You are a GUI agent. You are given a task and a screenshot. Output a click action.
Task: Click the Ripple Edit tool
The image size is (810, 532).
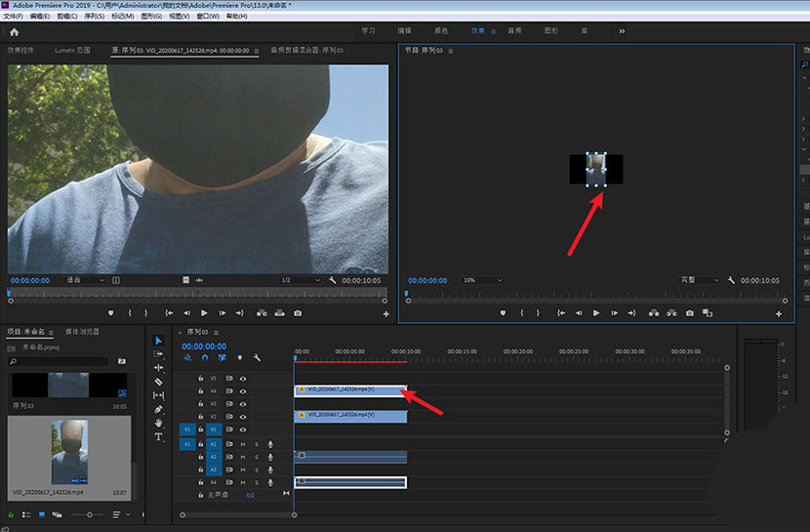point(159,368)
